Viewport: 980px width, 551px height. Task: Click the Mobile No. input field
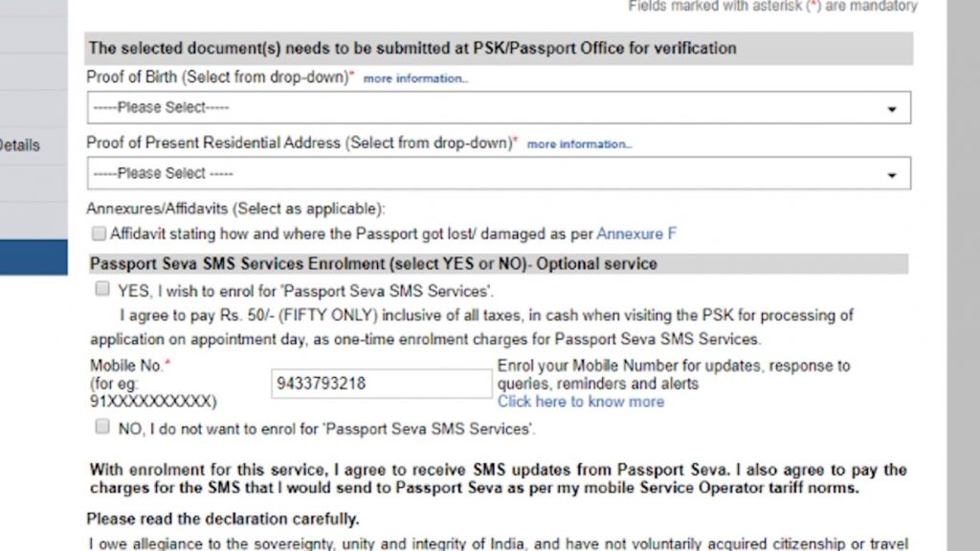click(x=381, y=385)
